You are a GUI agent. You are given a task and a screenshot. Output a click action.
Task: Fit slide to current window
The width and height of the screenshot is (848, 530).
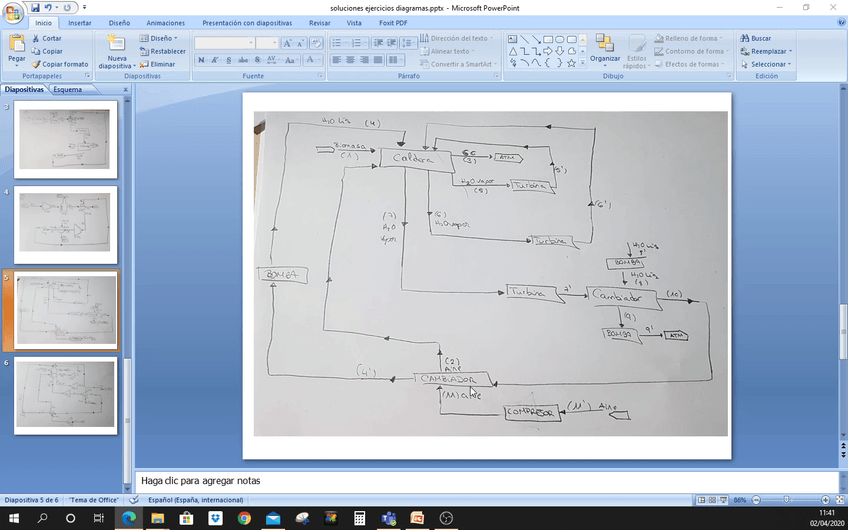[839, 500]
